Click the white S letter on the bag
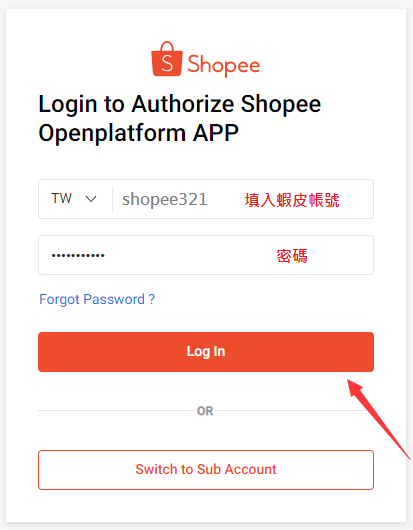Image resolution: width=413 pixels, height=530 pixels. pos(167,63)
